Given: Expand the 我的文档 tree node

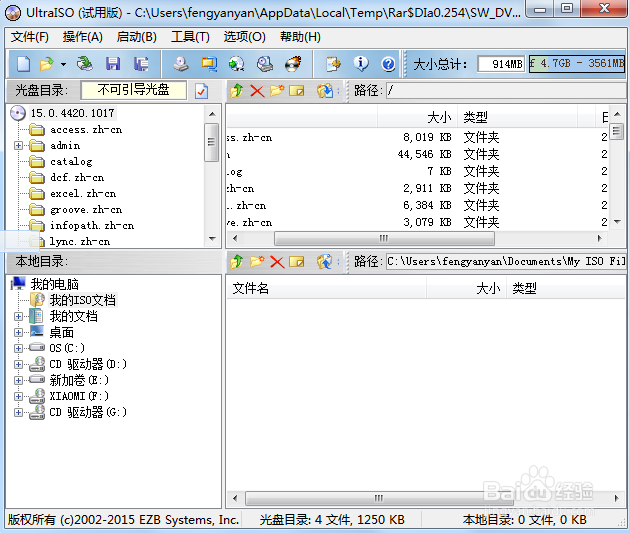Looking at the screenshot, I should tap(18, 317).
